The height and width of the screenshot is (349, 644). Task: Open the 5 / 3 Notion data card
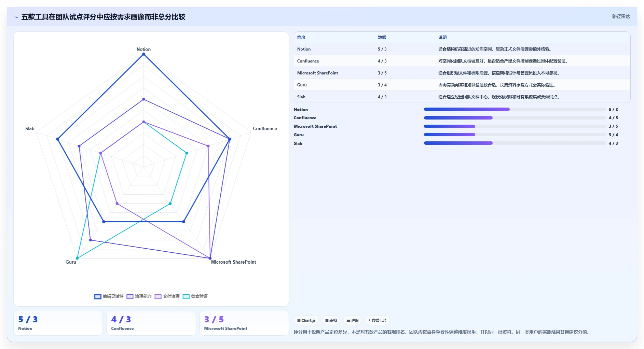[58, 323]
